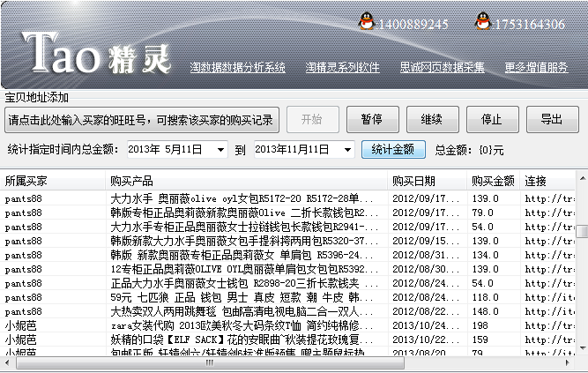The image size is (588, 373).
Task: Click the 小妮芭 buyer cell for the zara row
Action: 53,325
